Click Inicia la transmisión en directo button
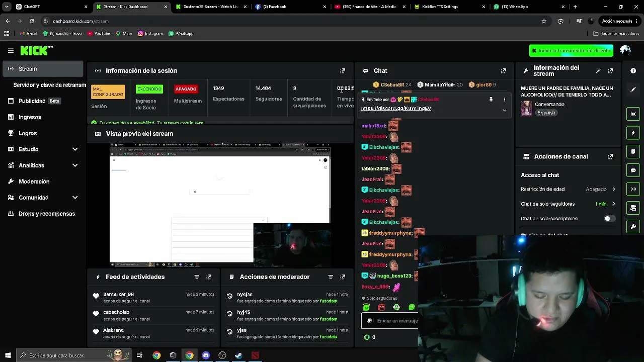 [571, 51]
